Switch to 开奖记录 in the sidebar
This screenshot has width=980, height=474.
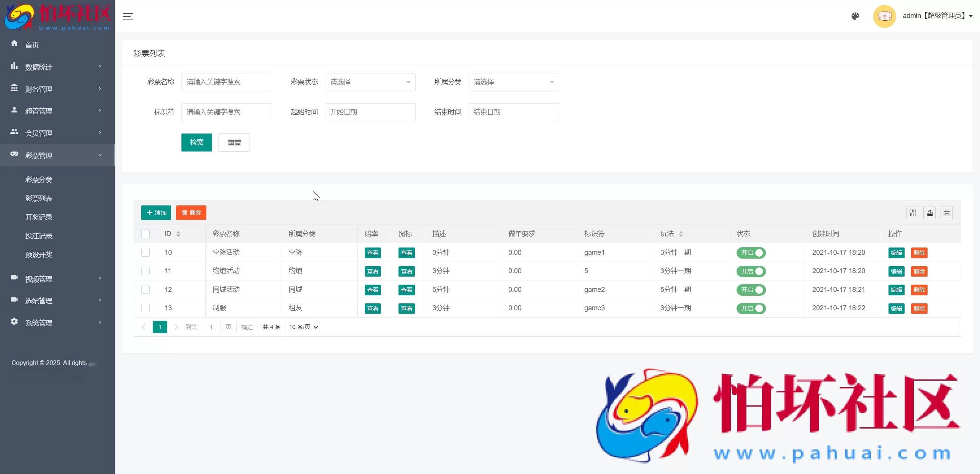pyautogui.click(x=39, y=217)
